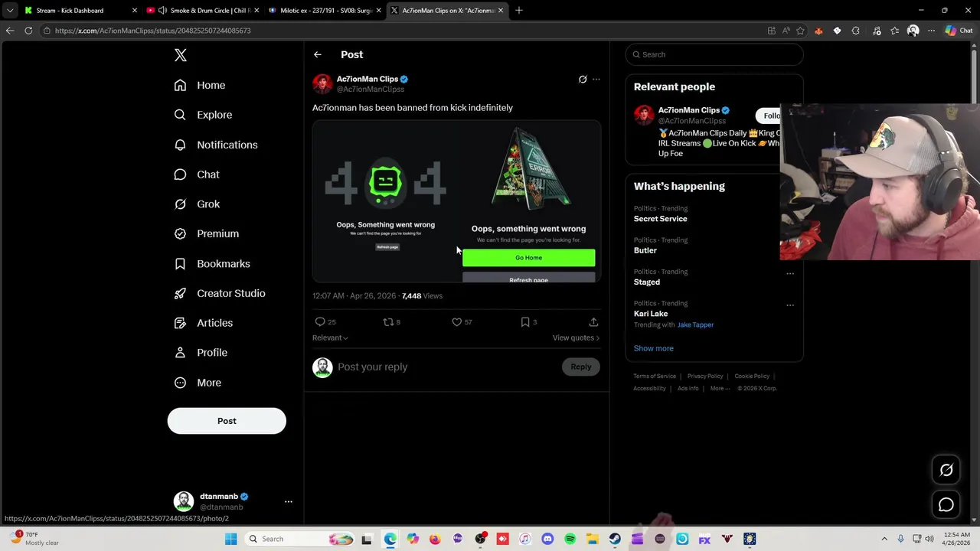Click the X logo in the sidebar
The image size is (980, 551).
tap(181, 55)
